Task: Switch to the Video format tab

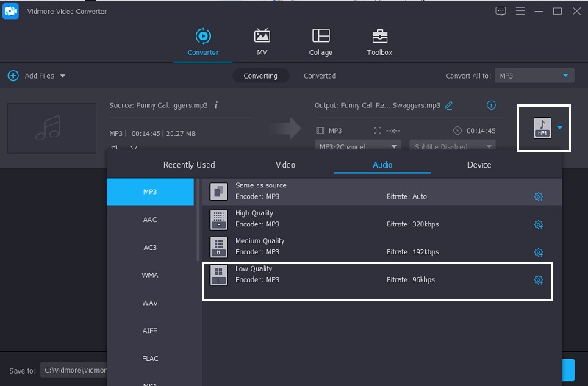Action: point(285,165)
